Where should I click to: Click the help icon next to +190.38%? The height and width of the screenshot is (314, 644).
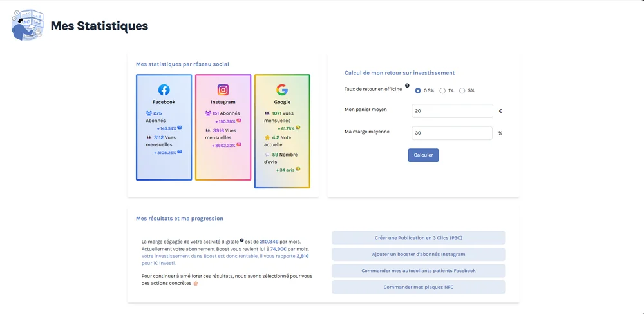pos(239,121)
